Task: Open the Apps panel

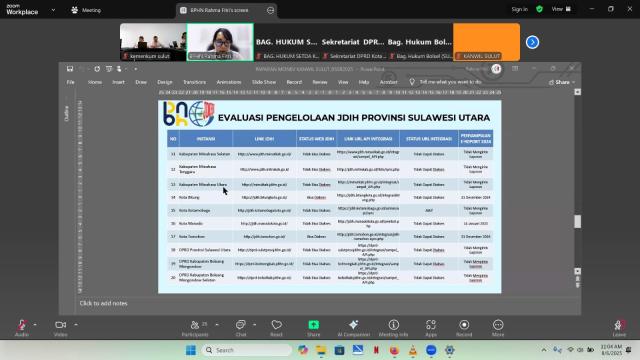Action: (431, 328)
